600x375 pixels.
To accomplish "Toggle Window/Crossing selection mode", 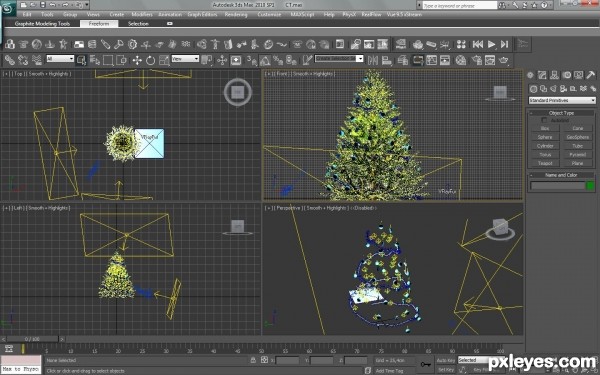I will pyautogui.click(x=121, y=60).
